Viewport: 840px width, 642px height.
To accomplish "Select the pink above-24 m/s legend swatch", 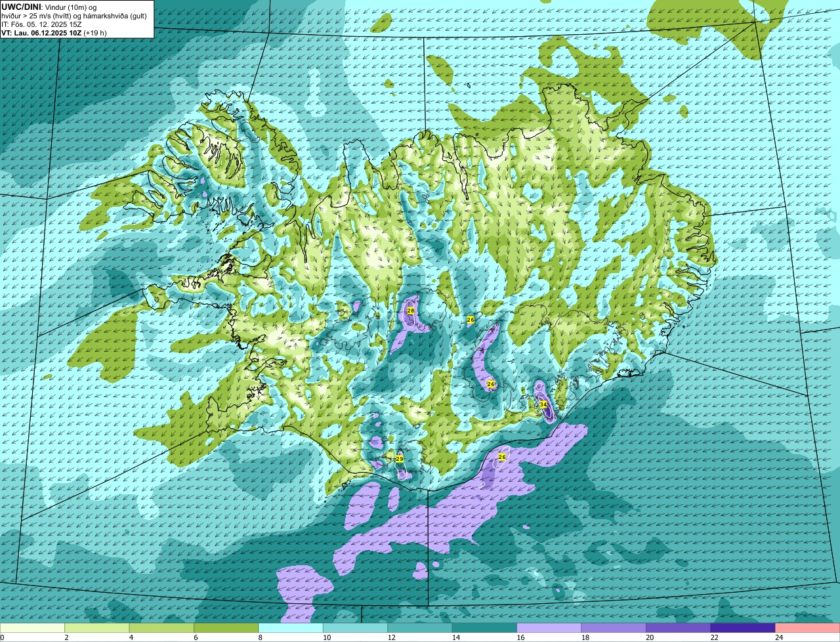I will [807, 628].
